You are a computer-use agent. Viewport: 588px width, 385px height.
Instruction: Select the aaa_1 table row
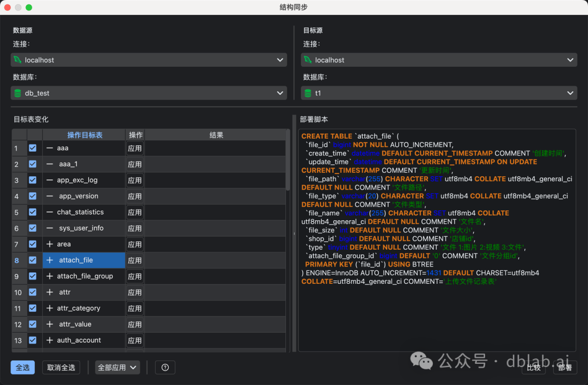(84, 164)
